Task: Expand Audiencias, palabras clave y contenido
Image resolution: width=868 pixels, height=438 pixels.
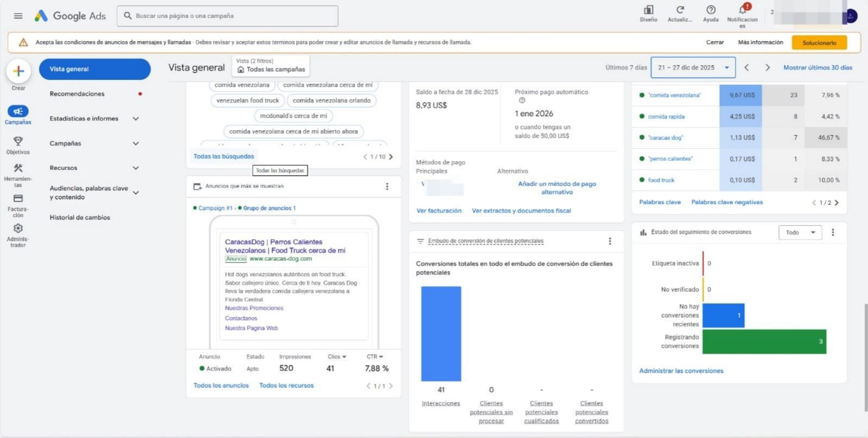Action: (136, 193)
